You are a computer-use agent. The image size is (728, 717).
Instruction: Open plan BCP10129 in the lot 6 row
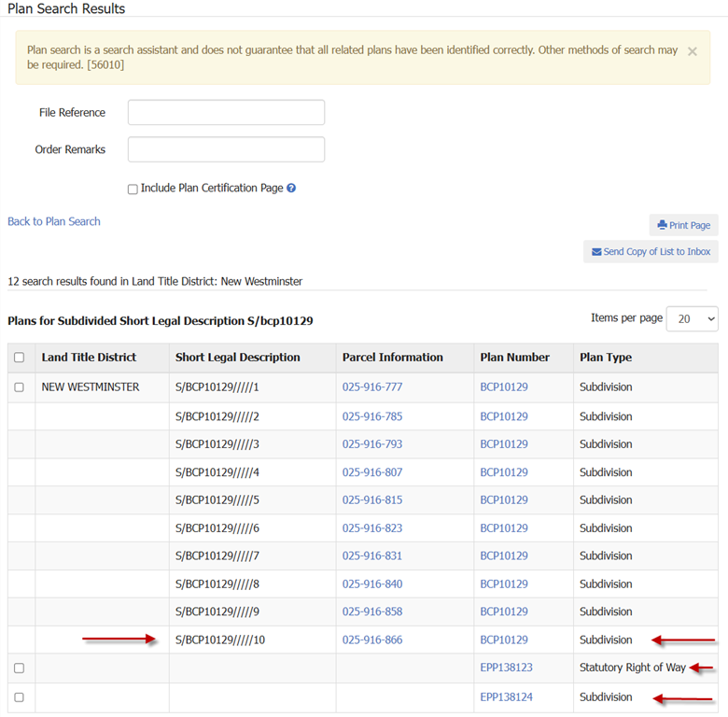point(504,528)
